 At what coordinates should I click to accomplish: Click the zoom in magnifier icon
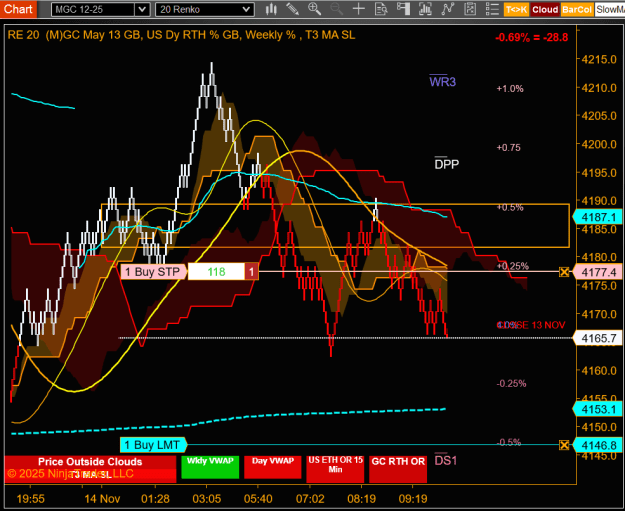(314, 9)
